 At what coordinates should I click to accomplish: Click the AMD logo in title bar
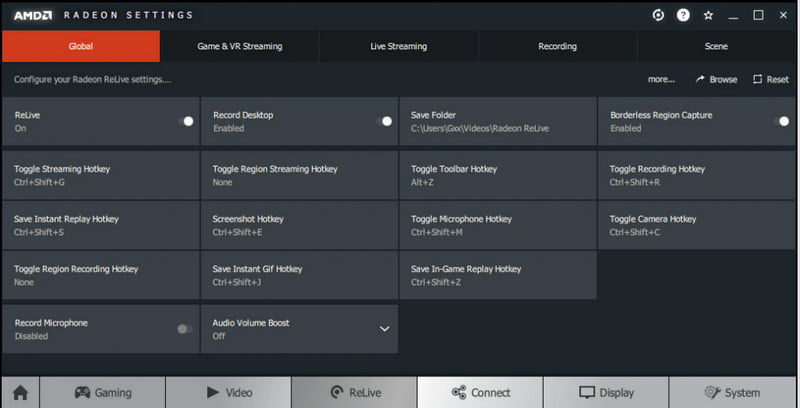33,15
